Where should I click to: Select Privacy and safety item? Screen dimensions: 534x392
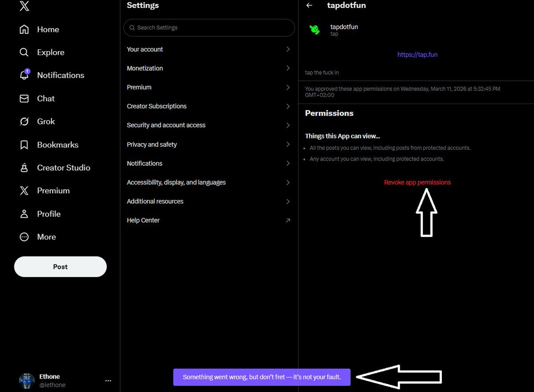(x=209, y=144)
